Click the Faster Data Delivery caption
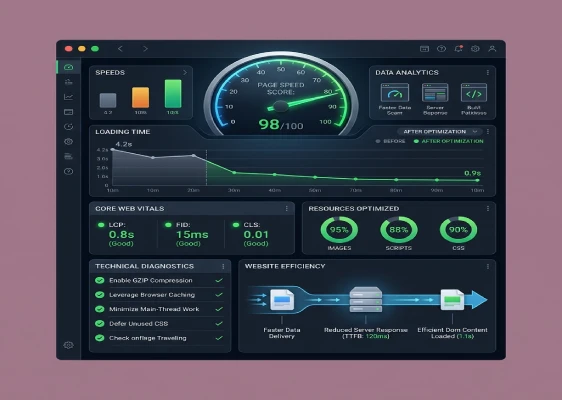This screenshot has height=400, width=562. [282, 333]
